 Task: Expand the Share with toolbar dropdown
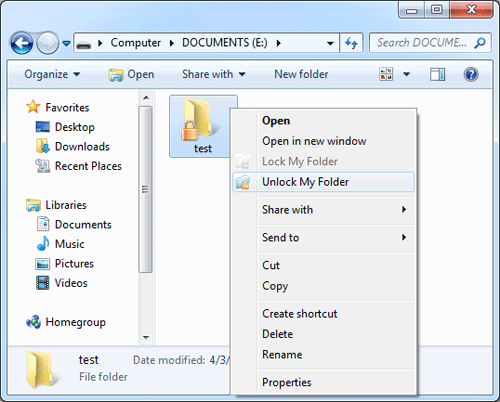tap(214, 74)
